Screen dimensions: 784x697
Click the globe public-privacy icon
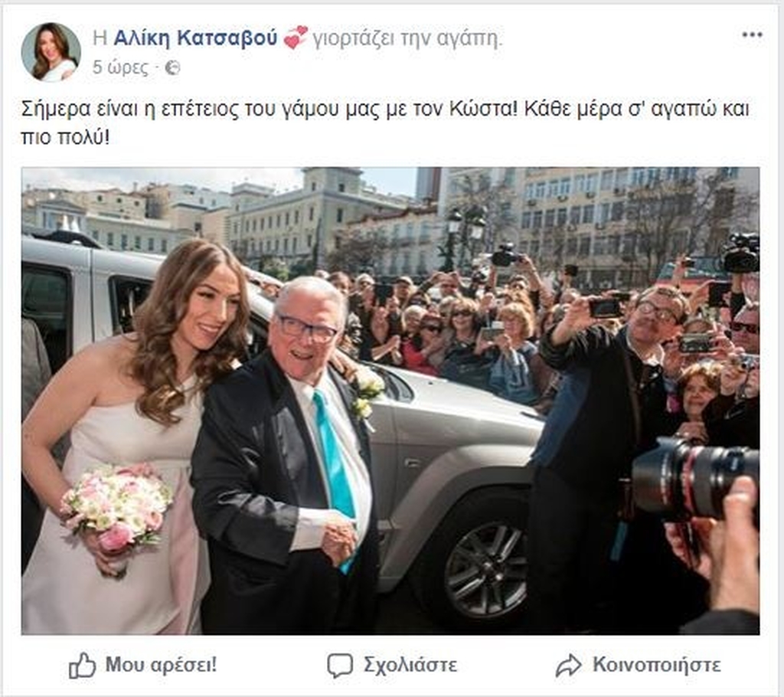pyautogui.click(x=172, y=67)
